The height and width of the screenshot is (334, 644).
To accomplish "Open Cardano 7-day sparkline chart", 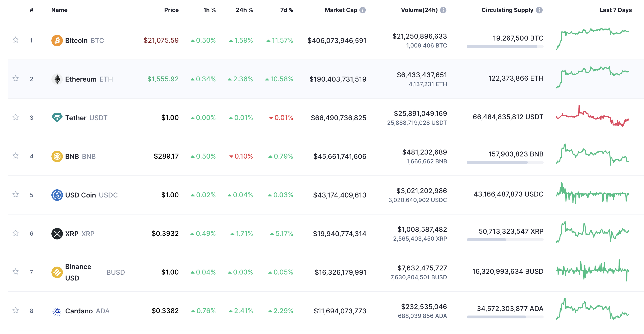I will point(593,309).
